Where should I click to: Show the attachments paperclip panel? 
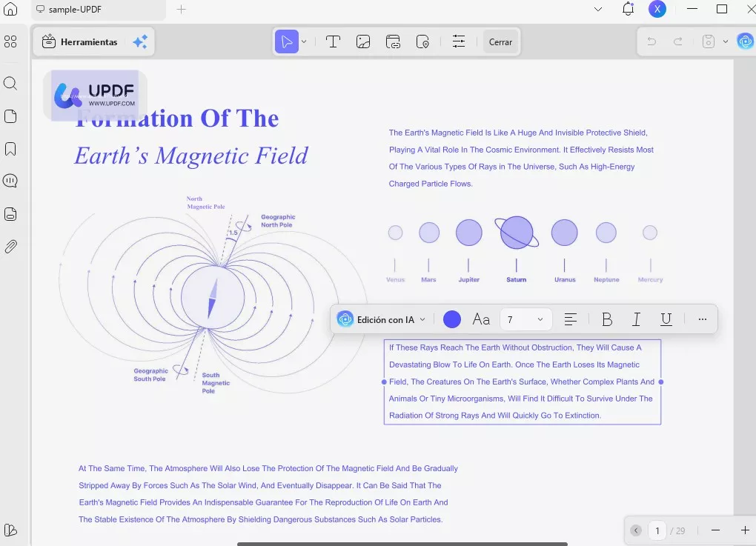pos(10,247)
